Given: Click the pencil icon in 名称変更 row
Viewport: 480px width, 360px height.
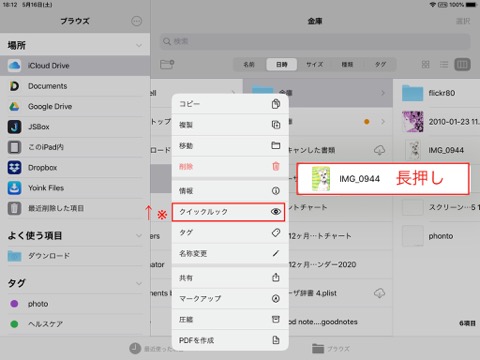Looking at the screenshot, I should pyautogui.click(x=276, y=254).
